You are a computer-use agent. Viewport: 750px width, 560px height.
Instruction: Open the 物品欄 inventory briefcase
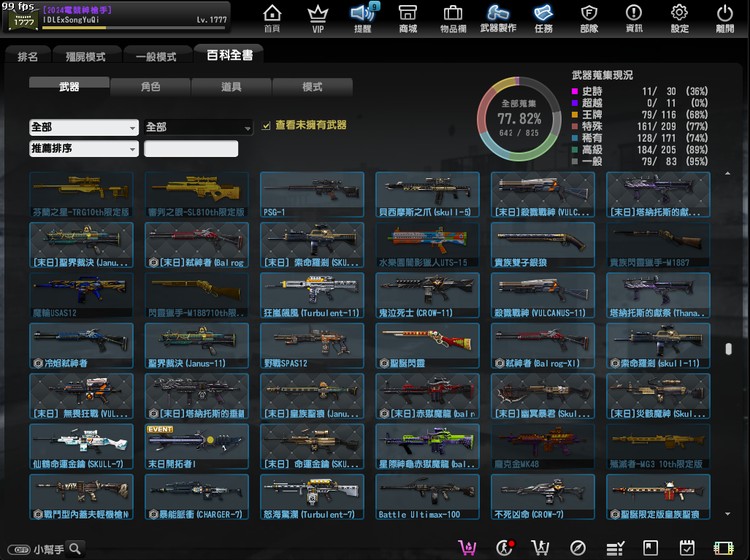(453, 18)
